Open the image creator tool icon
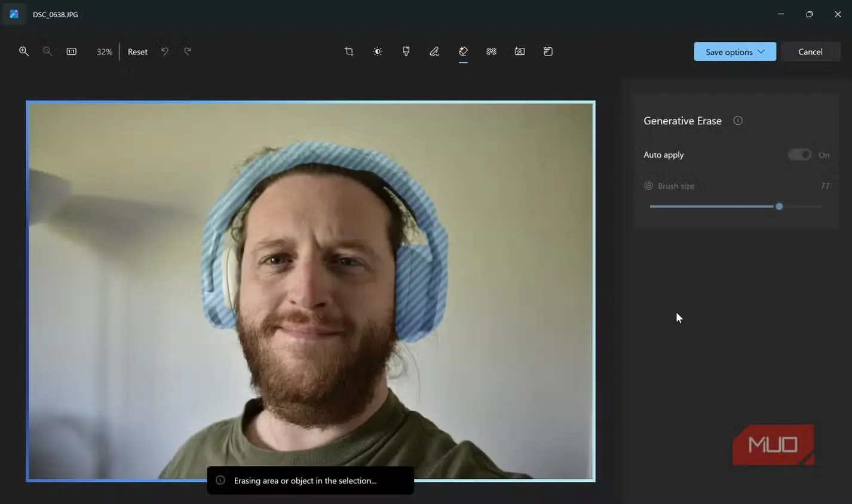The width and height of the screenshot is (852, 504). point(520,51)
